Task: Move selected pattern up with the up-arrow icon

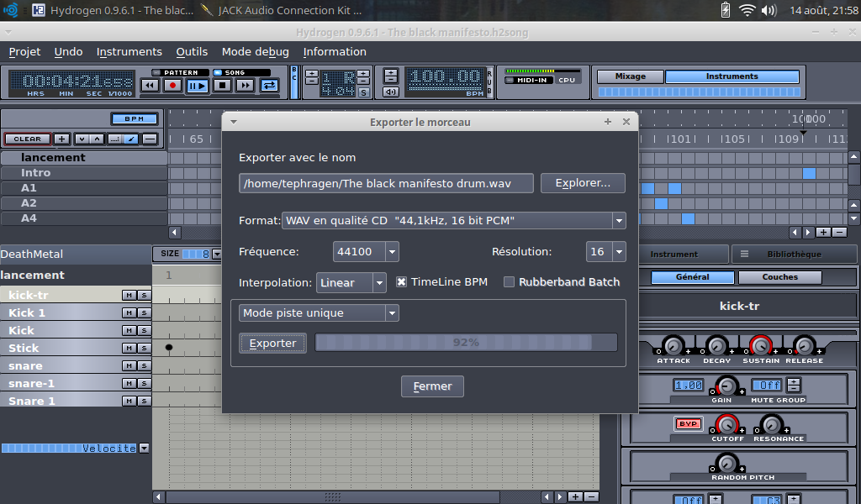Action: click(x=97, y=139)
